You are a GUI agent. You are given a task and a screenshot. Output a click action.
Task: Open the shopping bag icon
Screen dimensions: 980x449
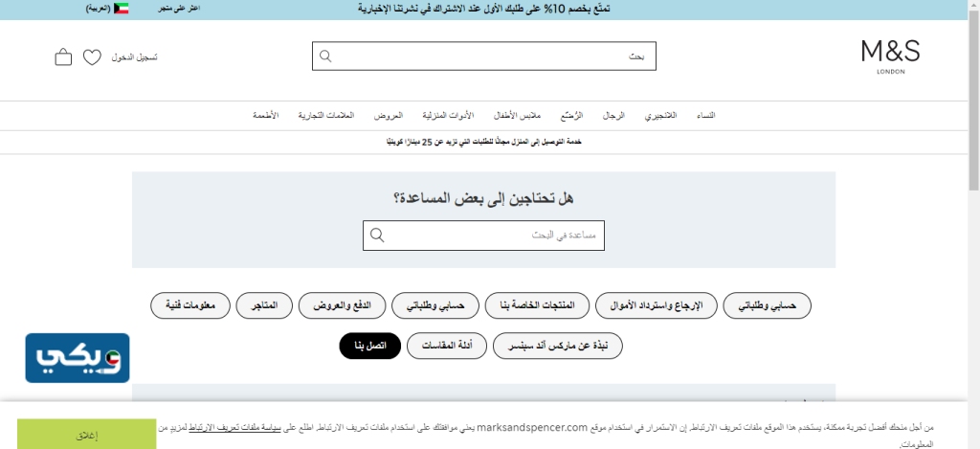[x=63, y=57]
